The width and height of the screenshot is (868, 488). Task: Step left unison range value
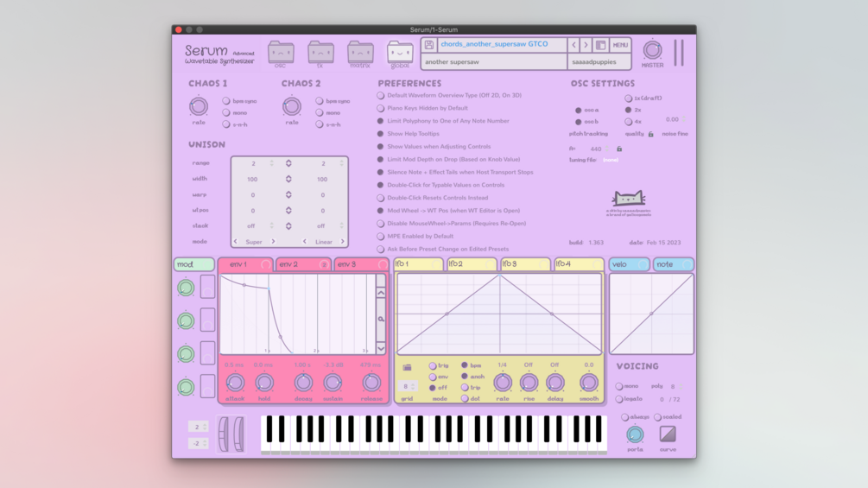coord(272,163)
